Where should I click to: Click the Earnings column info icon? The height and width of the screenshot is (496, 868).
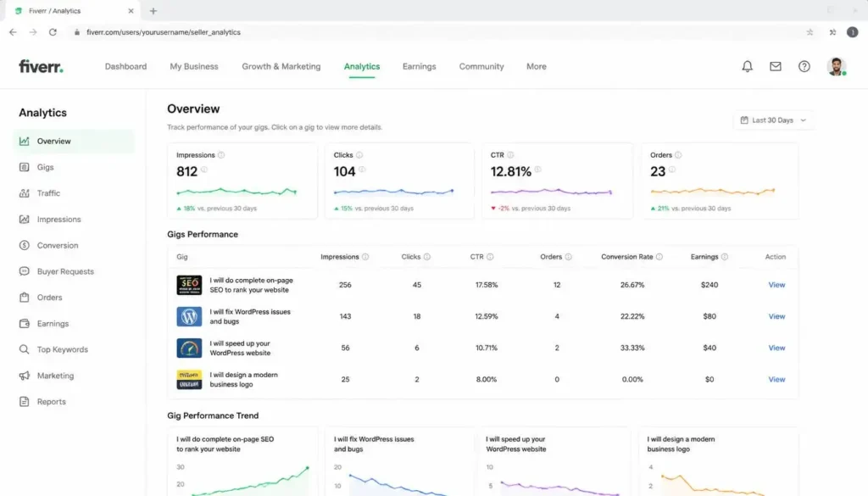(725, 257)
